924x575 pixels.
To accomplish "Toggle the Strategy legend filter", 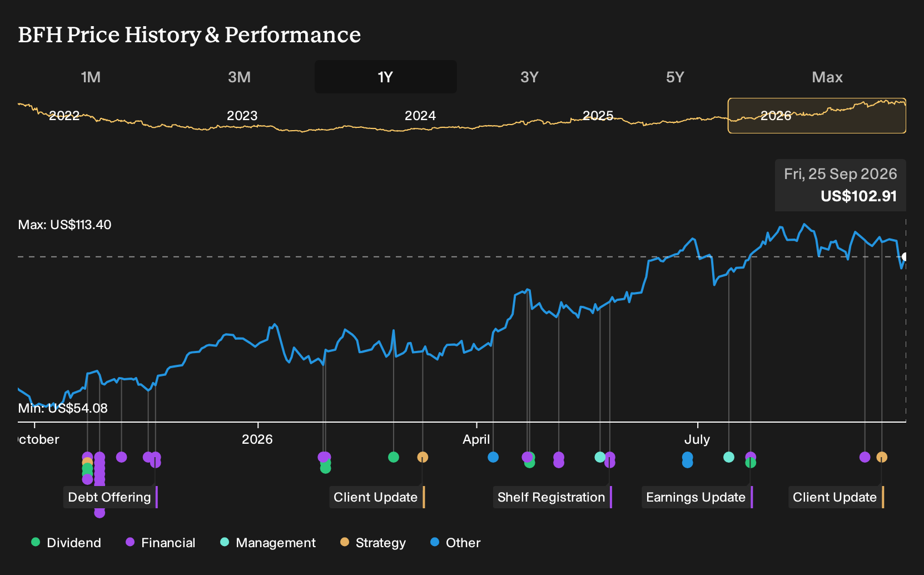I will pyautogui.click(x=373, y=543).
